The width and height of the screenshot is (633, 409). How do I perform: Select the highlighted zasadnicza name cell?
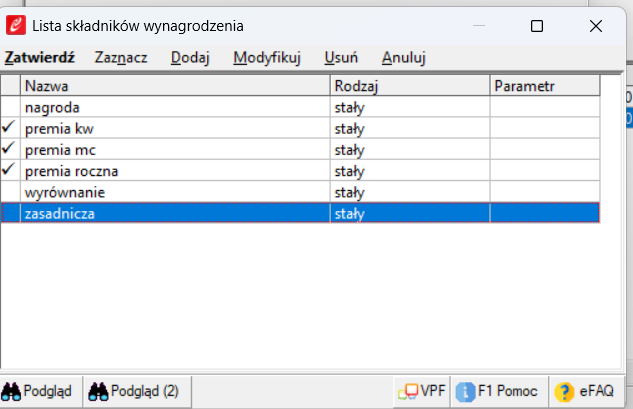click(x=175, y=213)
